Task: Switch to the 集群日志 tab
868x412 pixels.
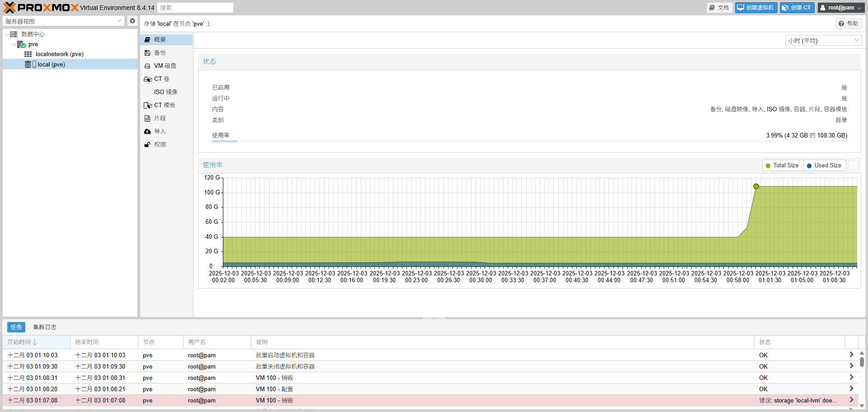Action: [44, 327]
